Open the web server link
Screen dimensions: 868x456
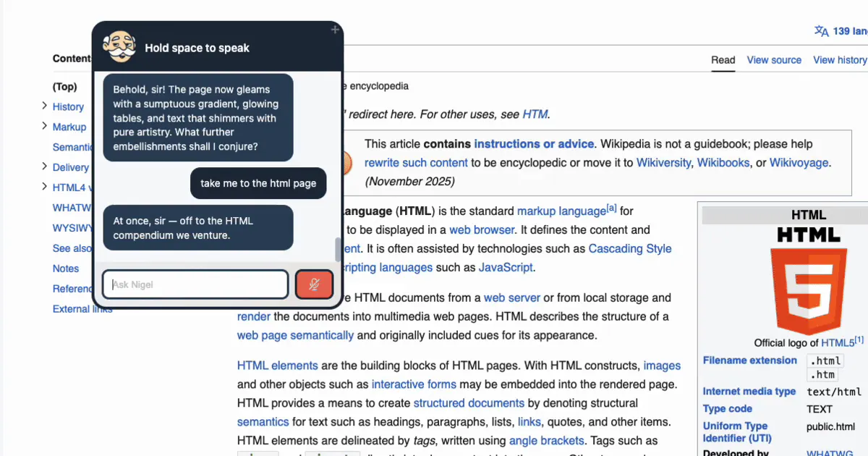[x=512, y=298]
